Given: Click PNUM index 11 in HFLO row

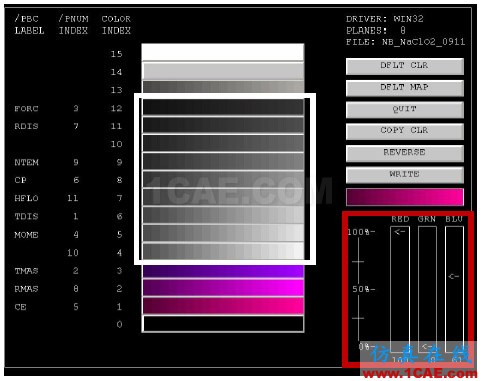Looking at the screenshot, I should [73, 198].
